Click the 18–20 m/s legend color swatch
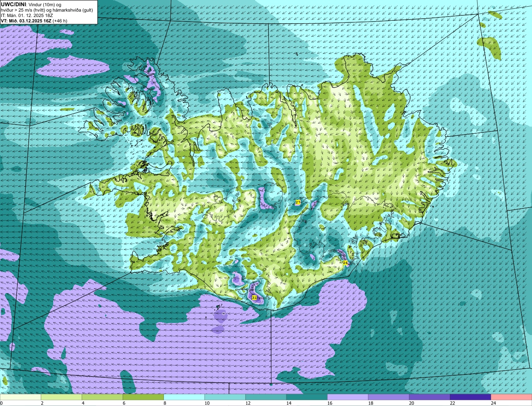 point(389,397)
